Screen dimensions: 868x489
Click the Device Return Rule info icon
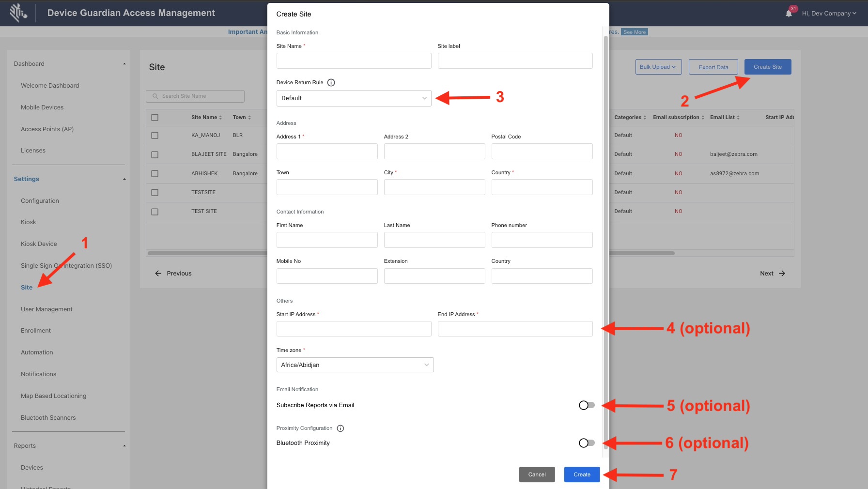(331, 83)
